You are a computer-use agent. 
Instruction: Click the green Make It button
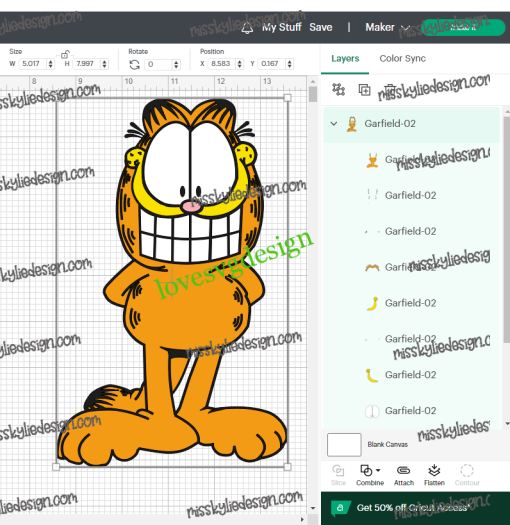click(463, 27)
